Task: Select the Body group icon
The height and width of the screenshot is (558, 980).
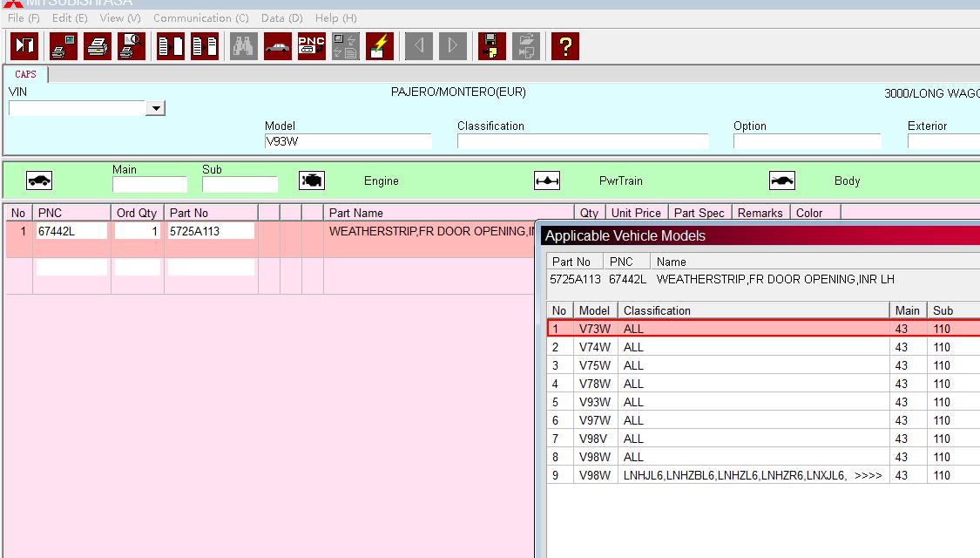Action: point(782,180)
